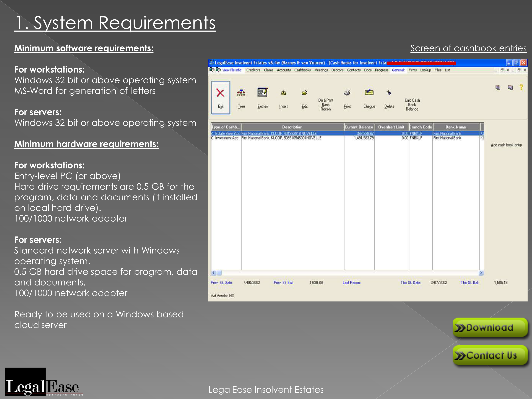Click the View file info: label
This screenshot has width=532, height=399.
(x=232, y=70)
